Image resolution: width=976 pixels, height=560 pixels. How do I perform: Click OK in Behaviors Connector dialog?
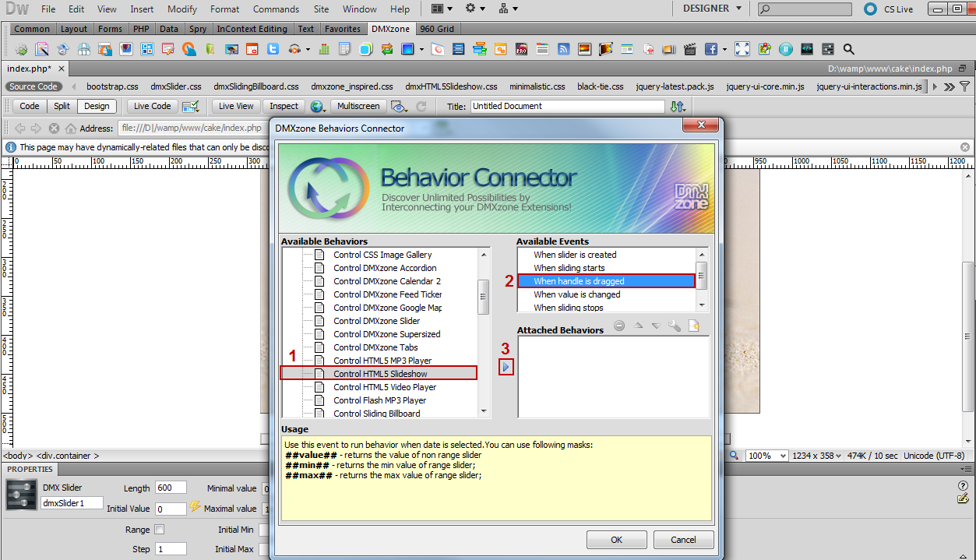coord(616,540)
